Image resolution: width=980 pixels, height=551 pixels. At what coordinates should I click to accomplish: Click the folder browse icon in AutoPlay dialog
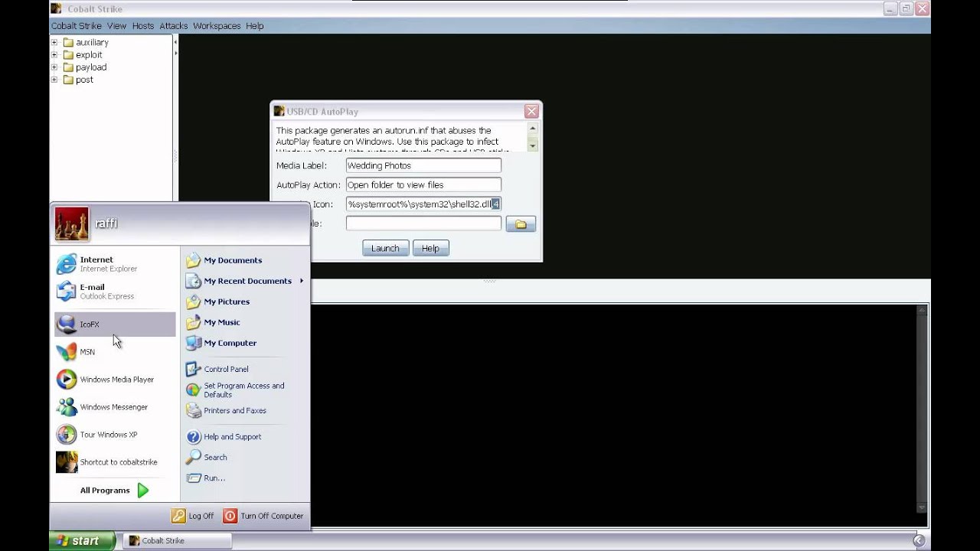tap(521, 224)
